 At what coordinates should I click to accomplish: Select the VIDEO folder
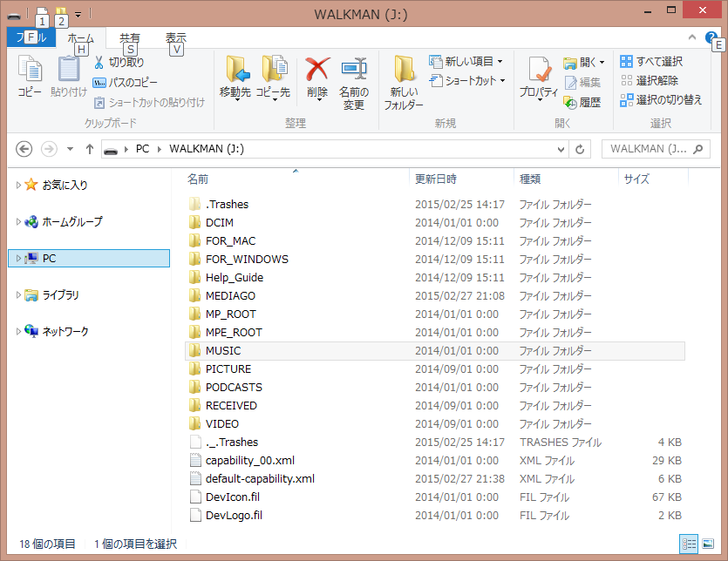click(x=434, y=424)
